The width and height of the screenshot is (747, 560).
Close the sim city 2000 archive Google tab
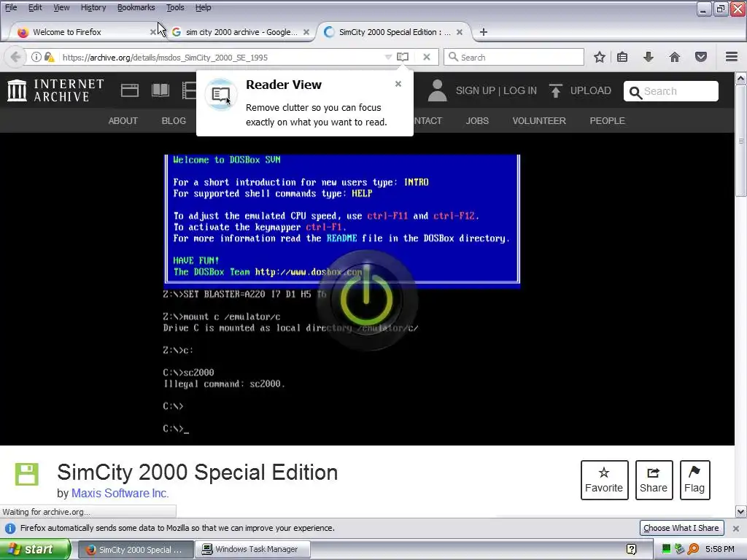[x=306, y=32]
